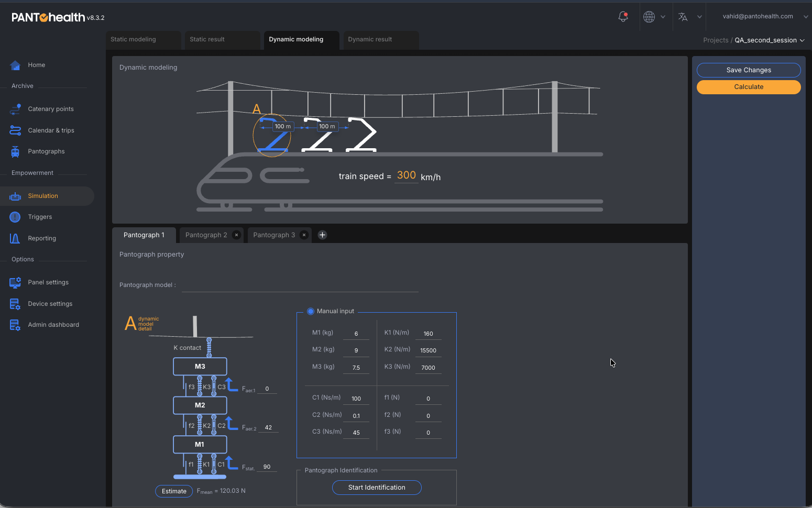This screenshot has height=508, width=812.
Task: Click the third pantograph in train diagram
Action: (361, 135)
